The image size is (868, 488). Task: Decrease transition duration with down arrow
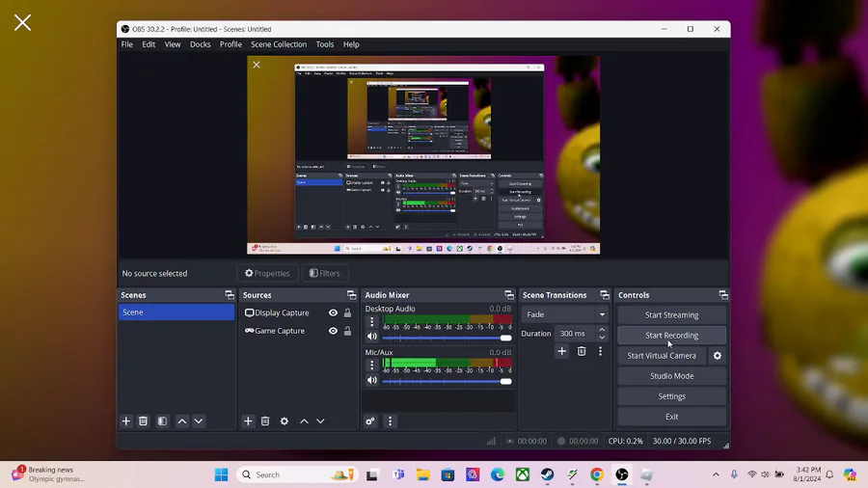[x=602, y=337]
